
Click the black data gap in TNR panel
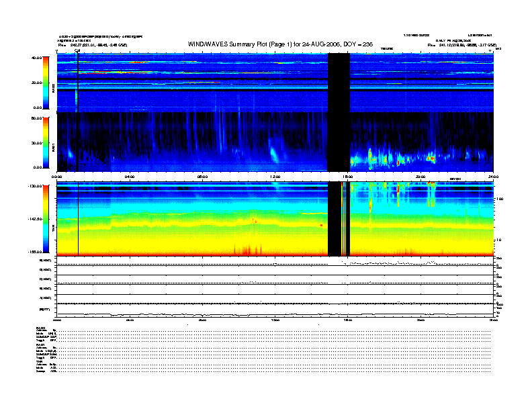[x=335, y=219]
